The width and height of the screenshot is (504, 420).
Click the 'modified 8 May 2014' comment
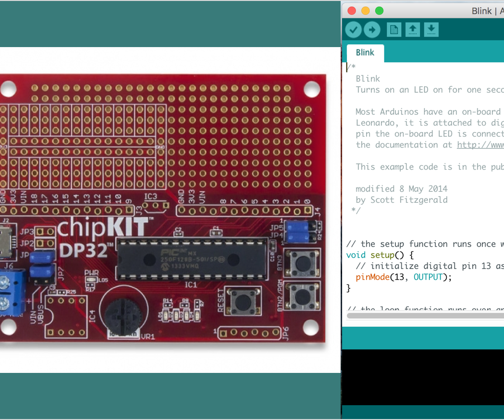402,189
